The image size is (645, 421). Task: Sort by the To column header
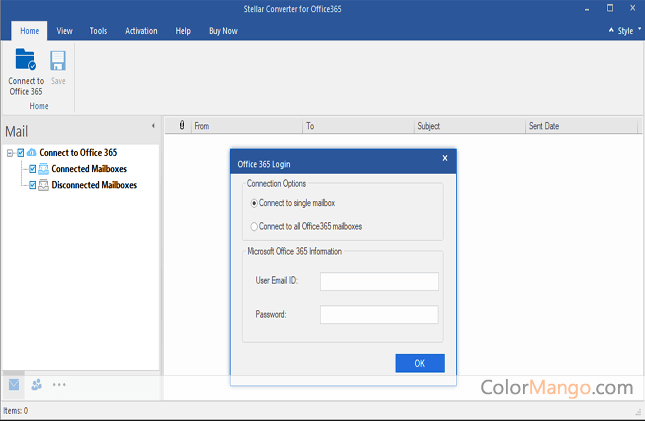[x=358, y=126]
